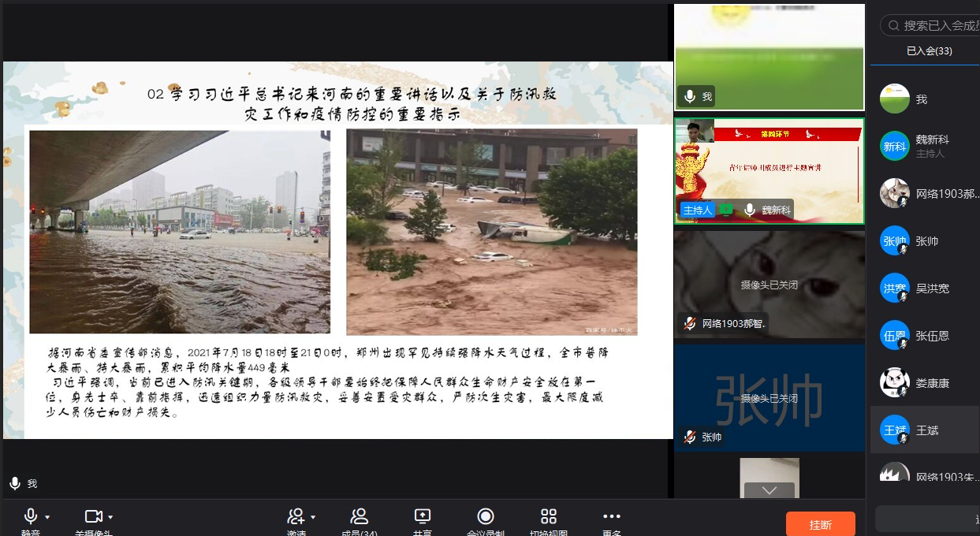Mute the microphone in the bottom toolbar
Viewport: 980px width, 536px height.
(31, 517)
